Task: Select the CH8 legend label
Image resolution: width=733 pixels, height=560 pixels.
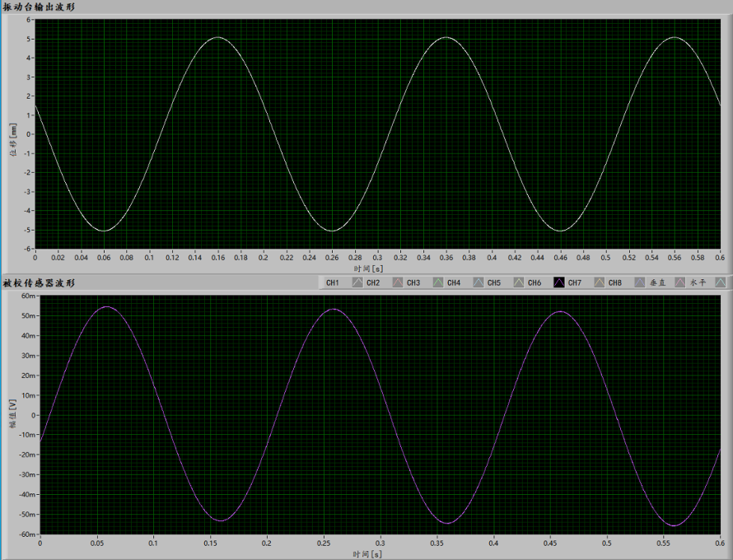Action: click(614, 282)
